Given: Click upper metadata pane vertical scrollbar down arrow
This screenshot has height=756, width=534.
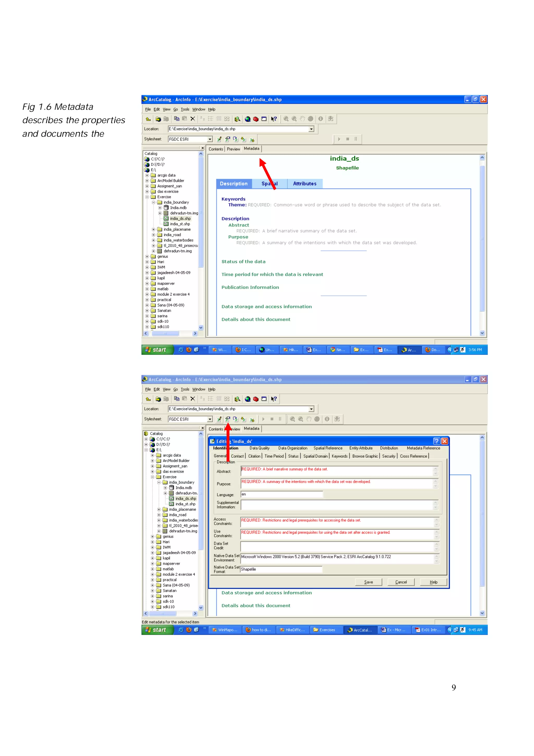Looking at the screenshot, I should (x=482, y=333).
